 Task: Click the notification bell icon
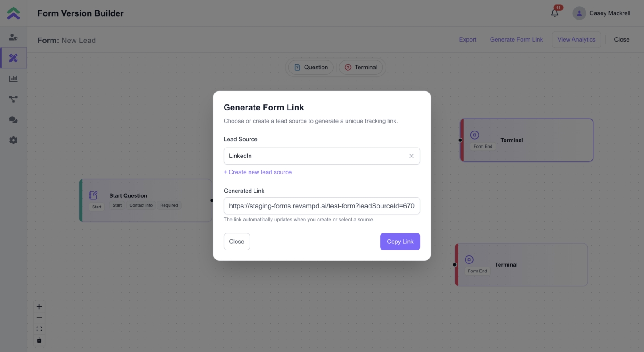(555, 13)
